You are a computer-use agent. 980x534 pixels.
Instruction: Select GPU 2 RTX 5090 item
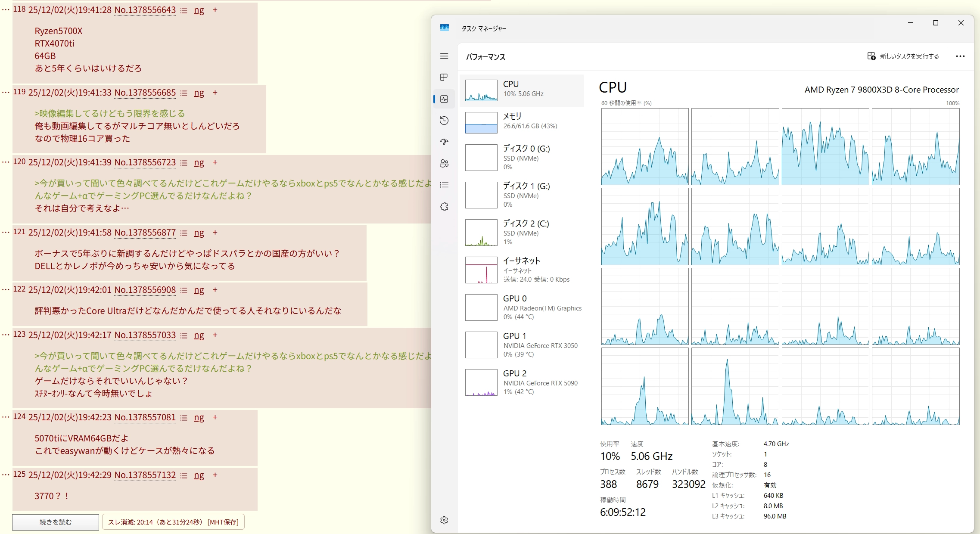point(522,382)
